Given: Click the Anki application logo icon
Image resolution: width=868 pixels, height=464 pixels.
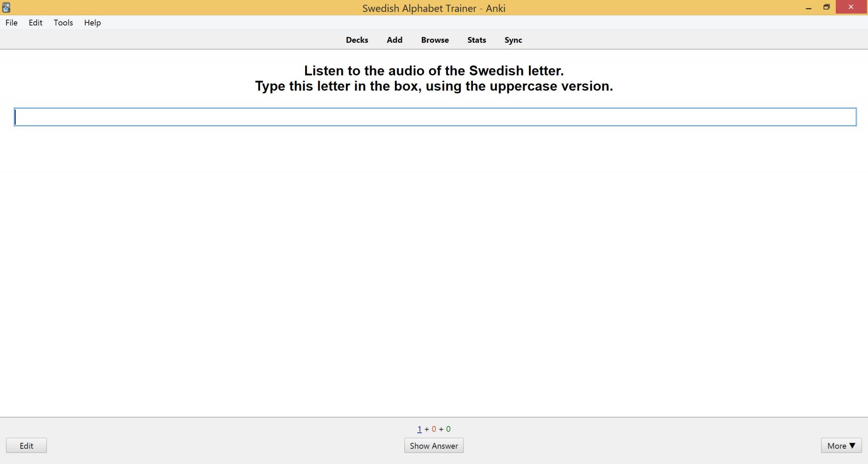Looking at the screenshot, I should point(7,8).
